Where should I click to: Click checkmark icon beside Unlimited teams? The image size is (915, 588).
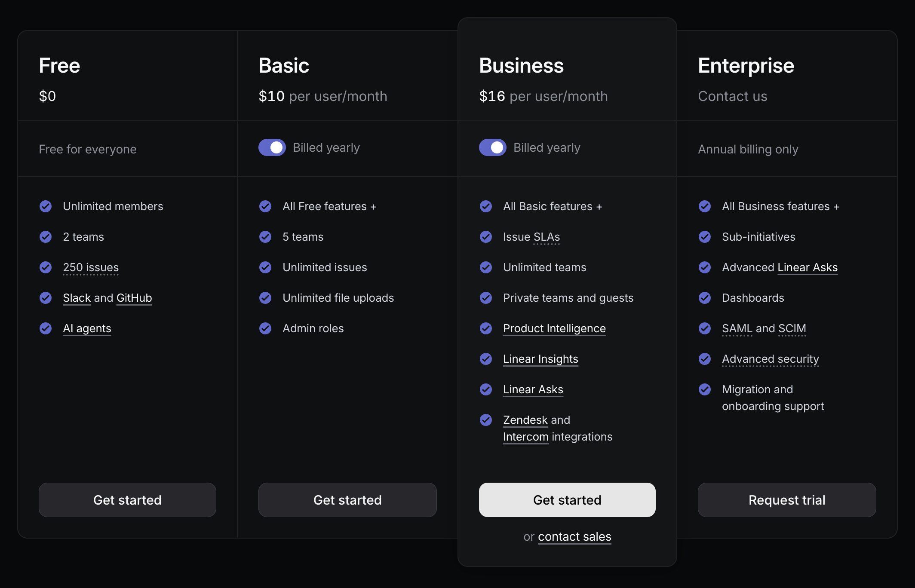pos(486,267)
